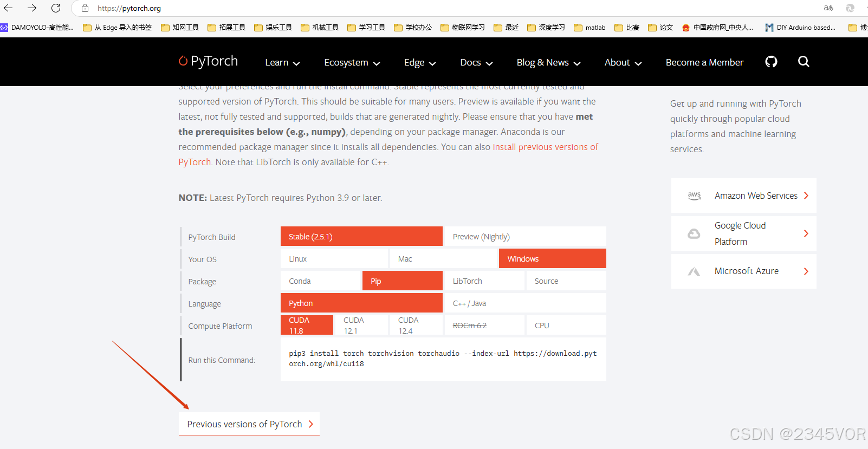Select C++ / Java language
This screenshot has height=449, width=868.
(525, 303)
